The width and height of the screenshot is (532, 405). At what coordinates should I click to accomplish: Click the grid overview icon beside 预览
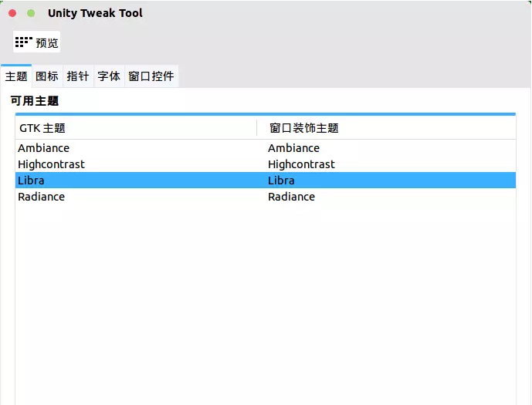coord(24,42)
